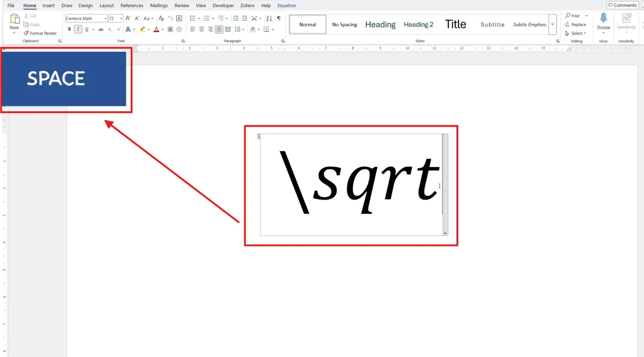The height and width of the screenshot is (357, 644).
Task: Open font color dropdown arrow
Action: pyautogui.click(x=163, y=29)
